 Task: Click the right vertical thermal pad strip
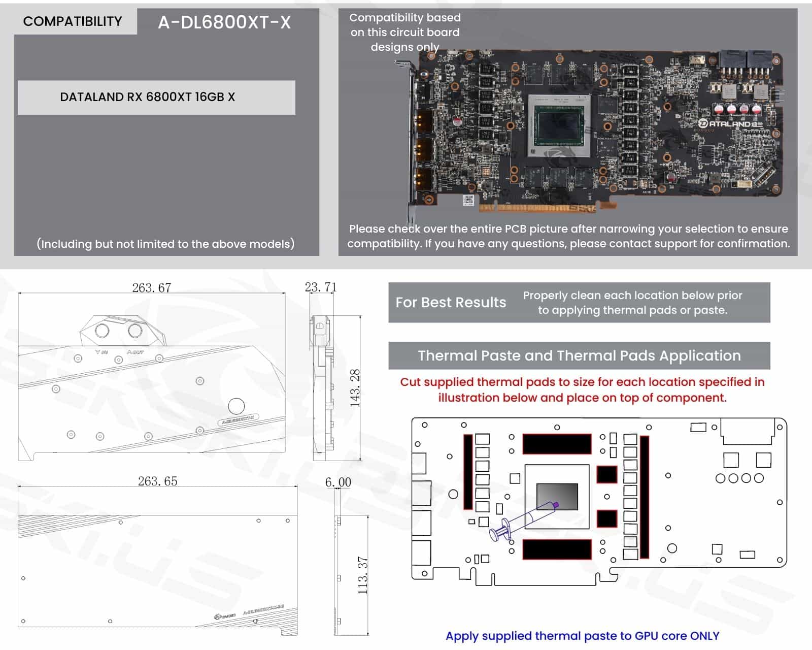click(645, 497)
